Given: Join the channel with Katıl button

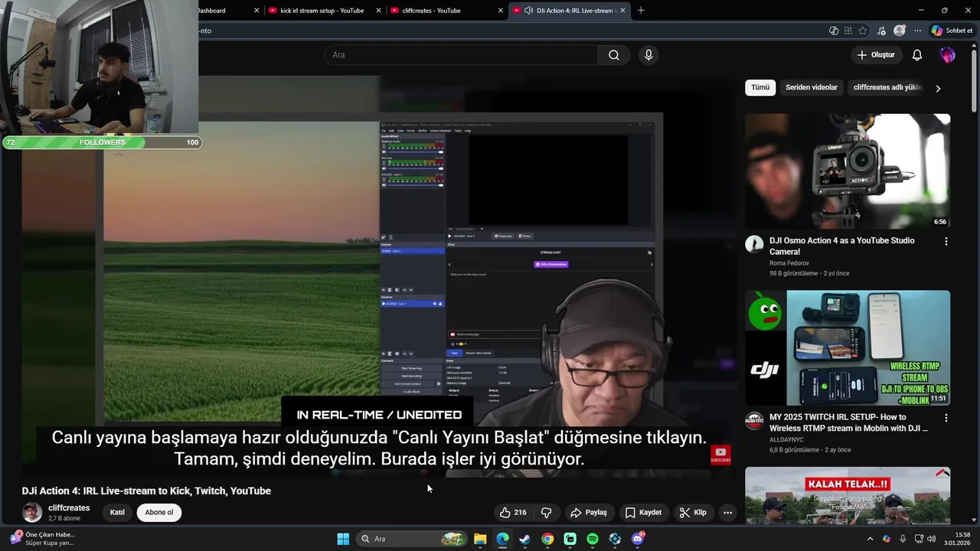Looking at the screenshot, I should (x=117, y=513).
